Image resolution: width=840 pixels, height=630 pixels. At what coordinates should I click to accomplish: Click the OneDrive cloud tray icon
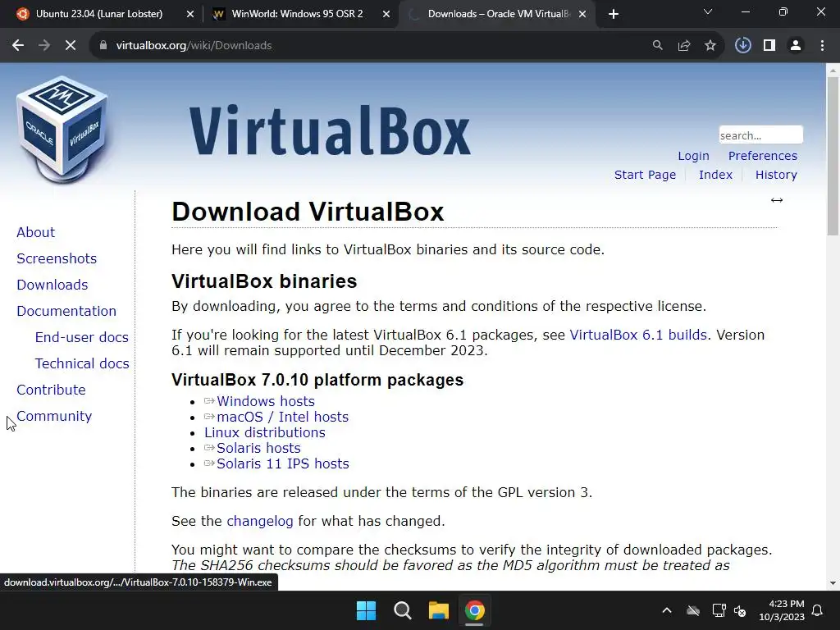click(x=693, y=610)
